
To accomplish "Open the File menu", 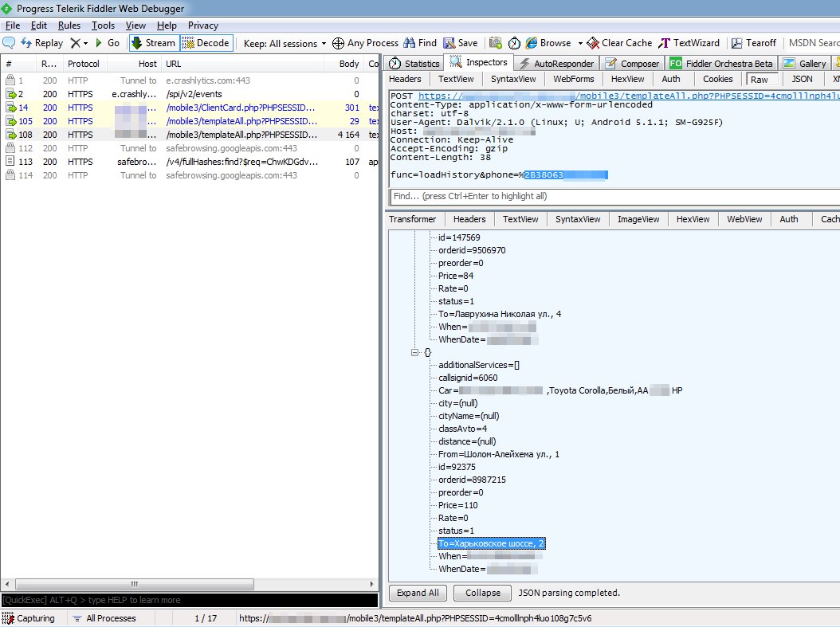I will pyautogui.click(x=12, y=25).
